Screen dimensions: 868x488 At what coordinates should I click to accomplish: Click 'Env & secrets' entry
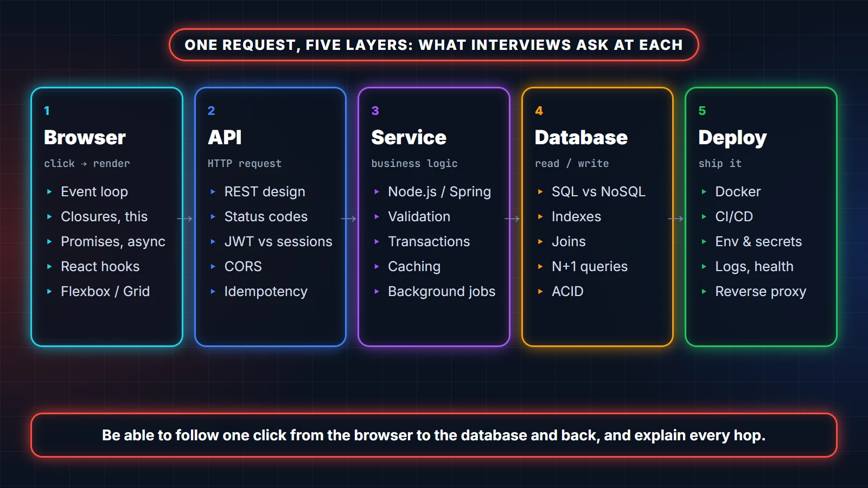point(758,241)
